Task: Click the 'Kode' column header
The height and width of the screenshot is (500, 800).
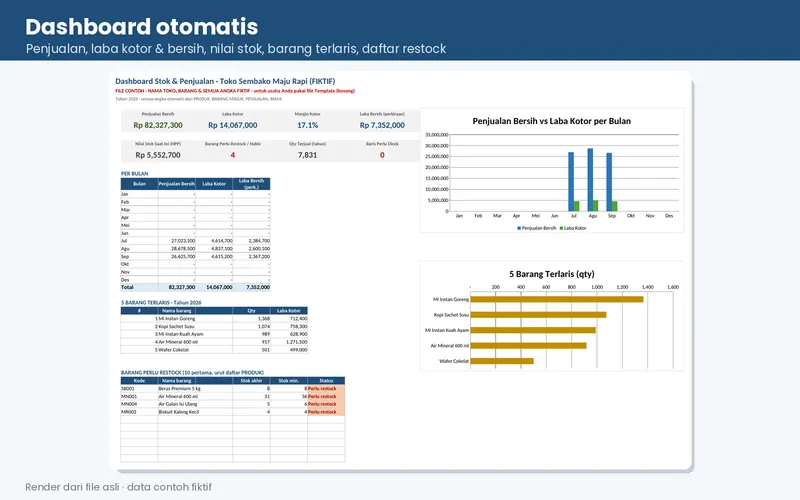Action: tap(139, 381)
